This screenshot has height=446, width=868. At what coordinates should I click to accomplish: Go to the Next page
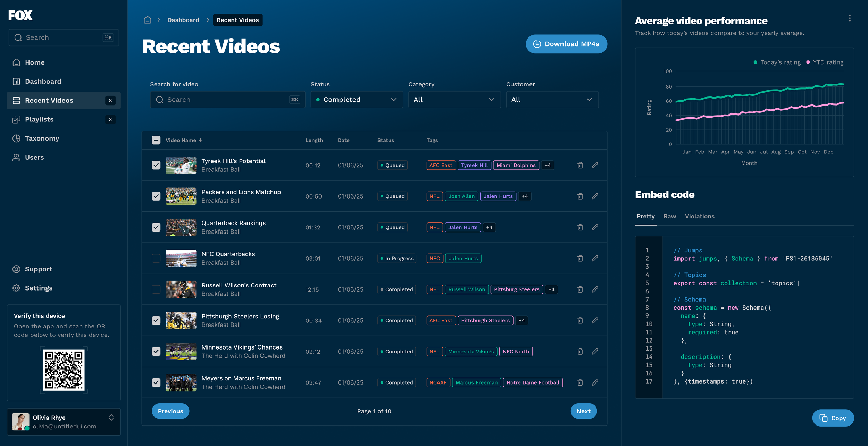pyautogui.click(x=584, y=411)
